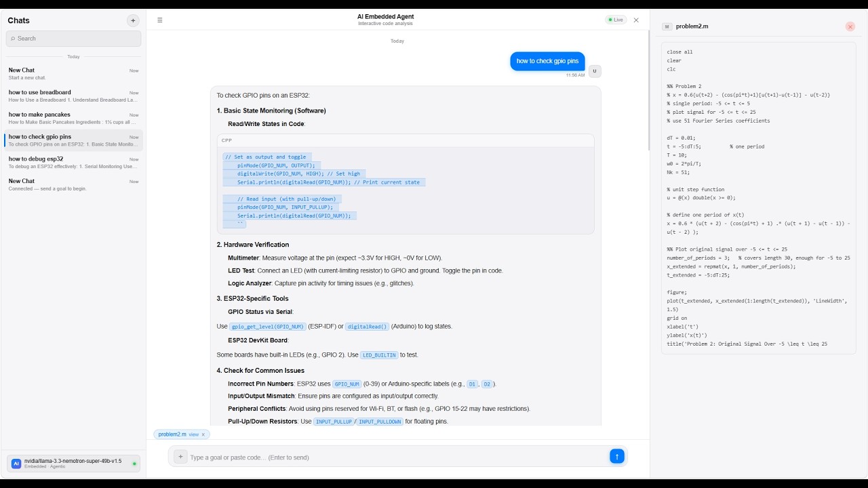Click '2. Hardware Verification' heading

pos(253,245)
